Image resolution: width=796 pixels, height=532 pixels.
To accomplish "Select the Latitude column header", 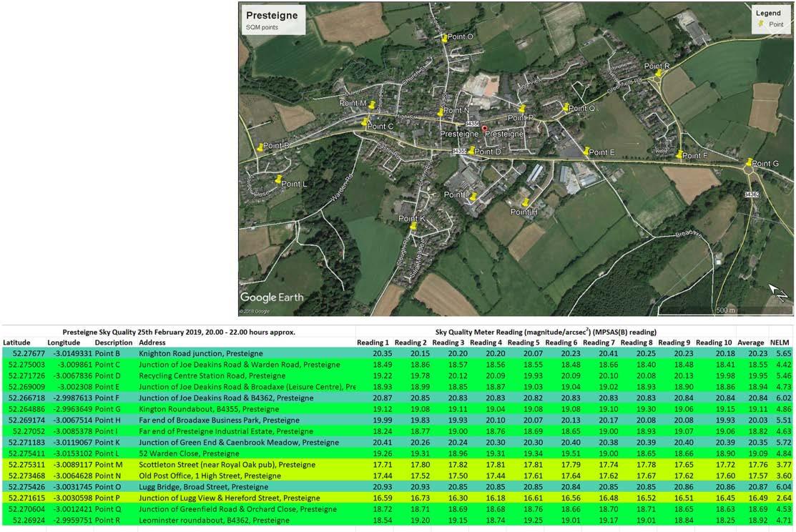I will pyautogui.click(x=16, y=343).
